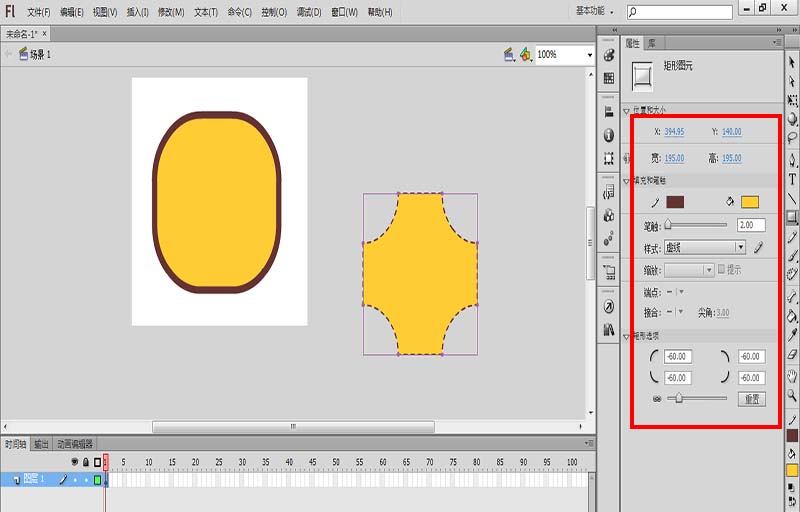Collapse the 位置和大小 section
The height and width of the screenshot is (512, 800).
[627, 111]
